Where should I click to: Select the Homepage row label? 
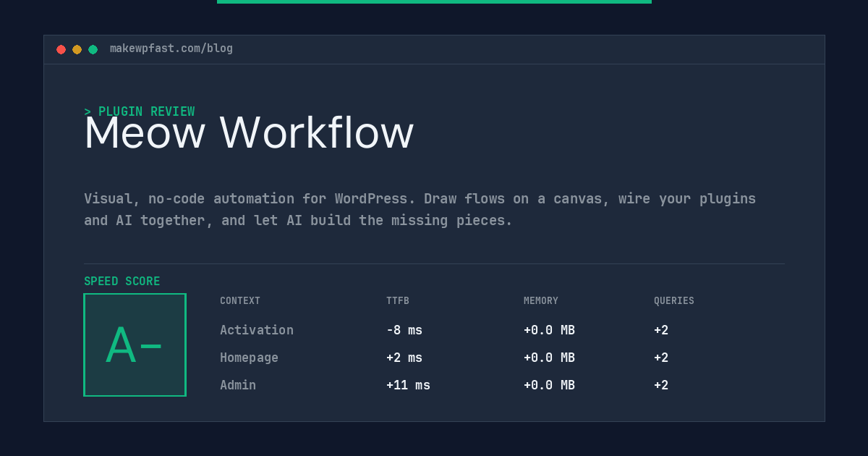tap(249, 358)
